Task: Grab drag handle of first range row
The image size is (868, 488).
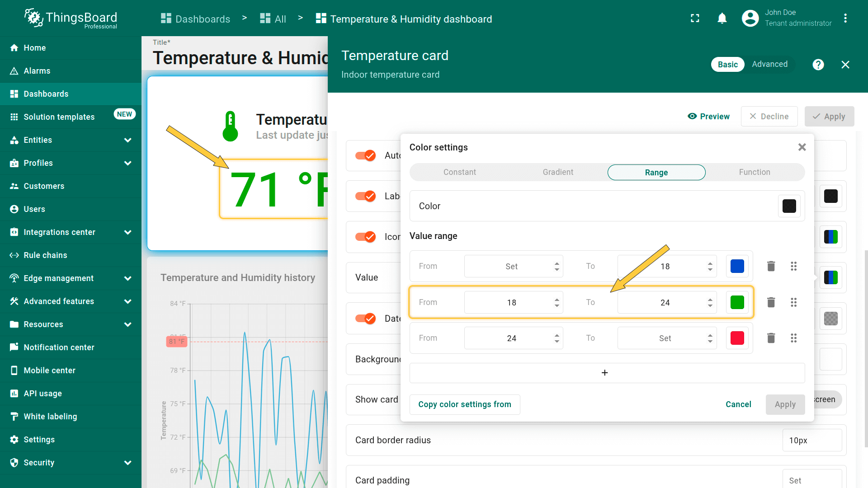Action: (793, 266)
